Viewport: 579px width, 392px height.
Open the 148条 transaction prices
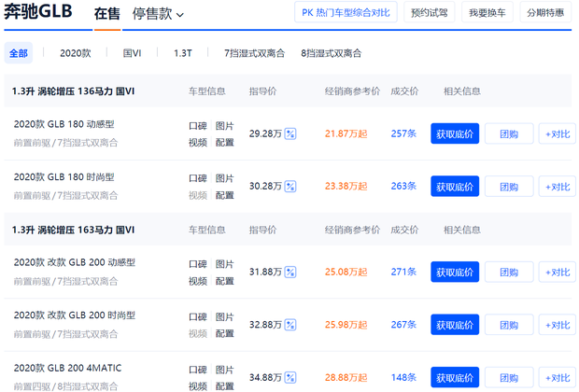point(403,378)
